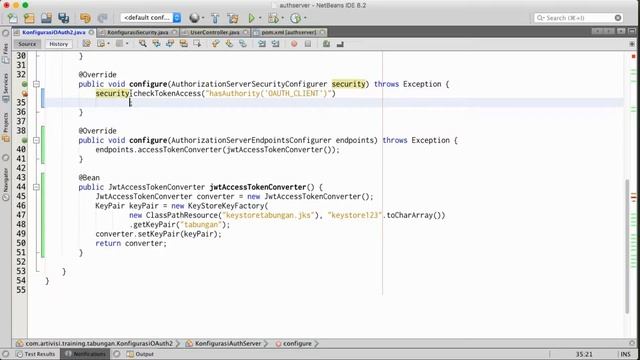The height and width of the screenshot is (360, 640).
Task: Click the Open Project icon
Action: pyautogui.click(x=46, y=18)
